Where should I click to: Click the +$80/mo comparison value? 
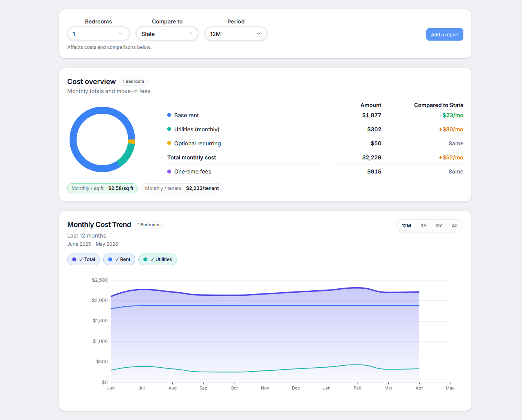[451, 129]
